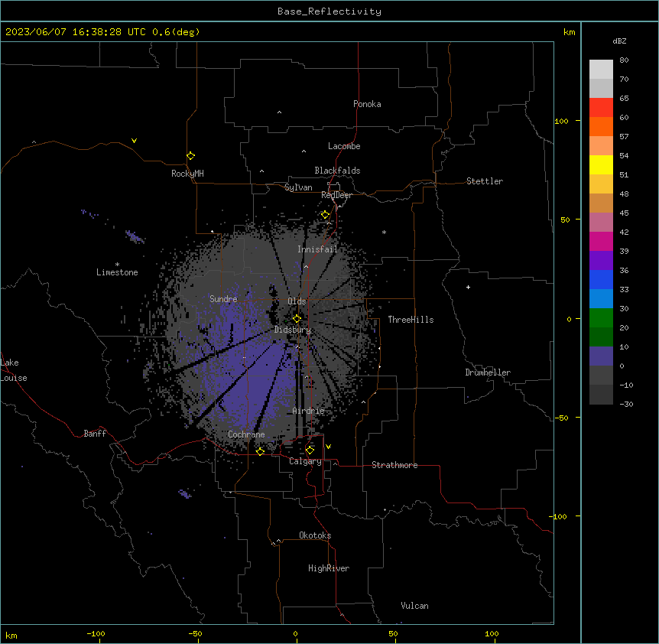Click the yellow diamond marker above Calgary label
Screen dimensions: 659x644
pos(310,450)
